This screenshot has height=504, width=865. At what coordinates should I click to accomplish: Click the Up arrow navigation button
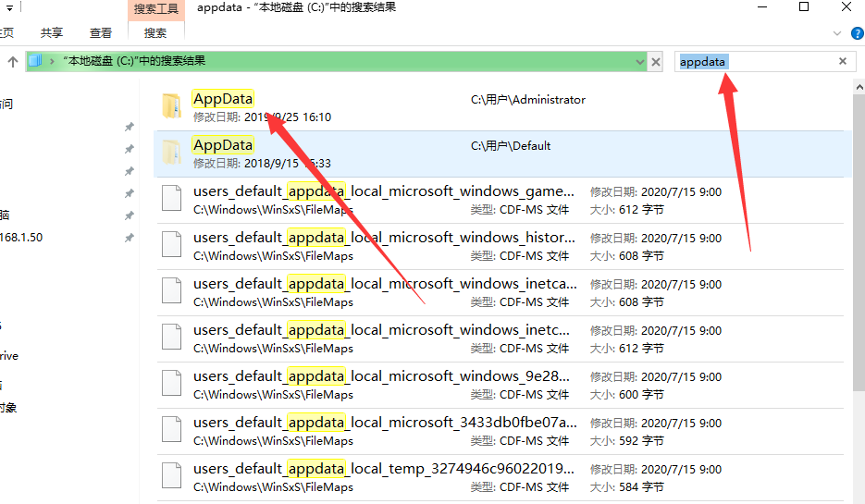pos(13,62)
